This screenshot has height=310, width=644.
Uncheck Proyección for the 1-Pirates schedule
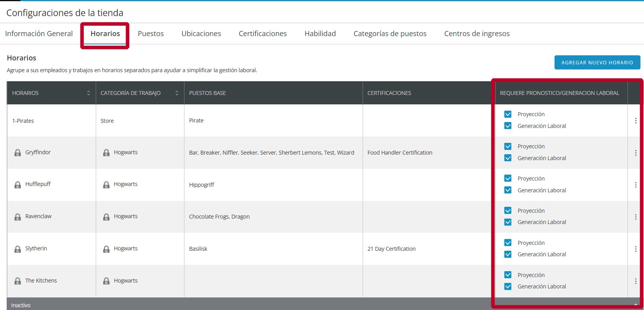[x=508, y=114]
